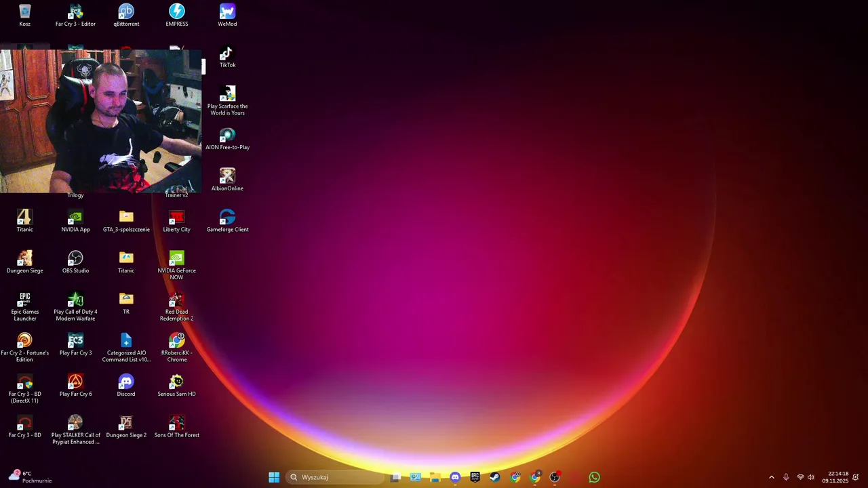Open the Titanic game shortcut icon

pyautogui.click(x=24, y=221)
